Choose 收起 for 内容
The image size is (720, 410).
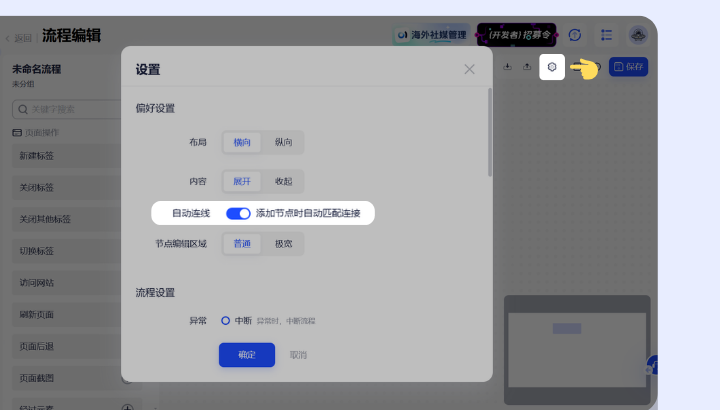coord(283,181)
